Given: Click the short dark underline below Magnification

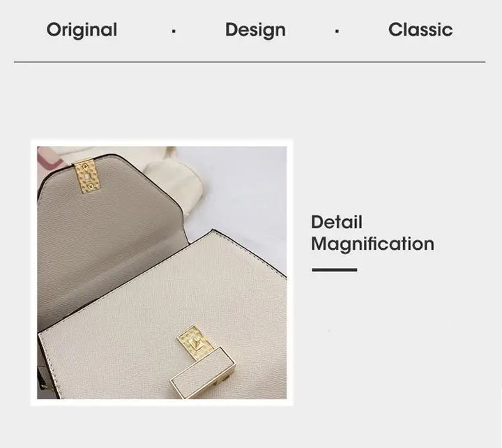Looking at the screenshot, I should point(334,270).
